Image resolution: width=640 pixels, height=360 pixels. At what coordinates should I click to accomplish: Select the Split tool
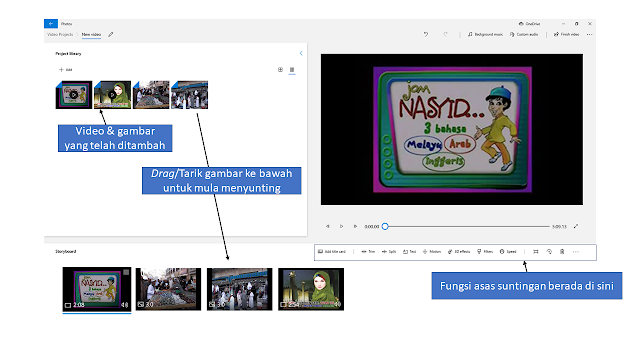pos(389,252)
